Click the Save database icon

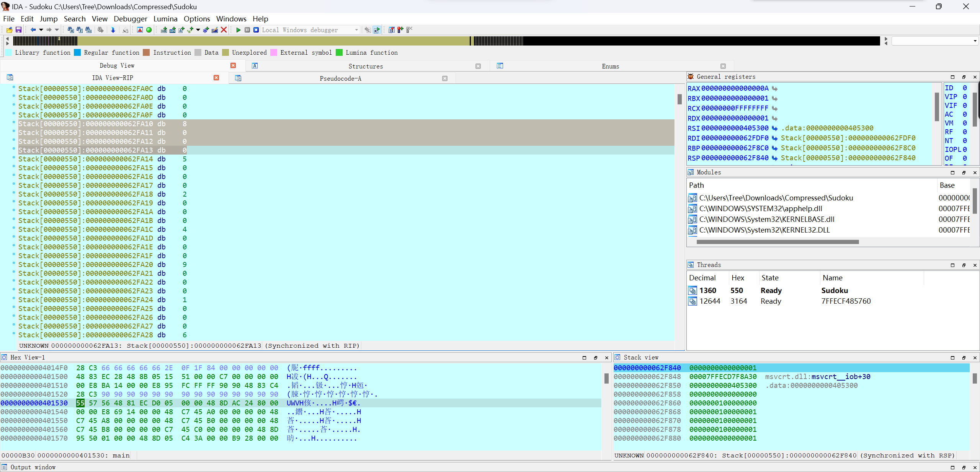[18, 30]
